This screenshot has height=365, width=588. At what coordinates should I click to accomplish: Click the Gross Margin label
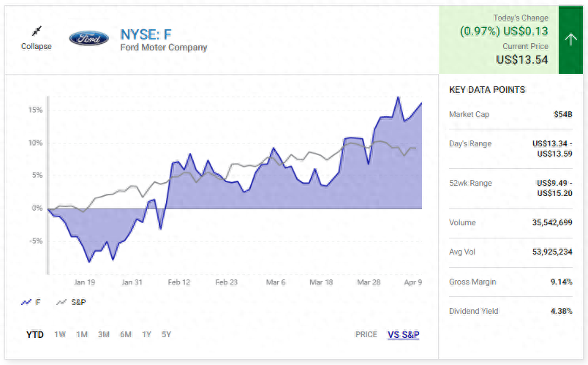tap(472, 282)
